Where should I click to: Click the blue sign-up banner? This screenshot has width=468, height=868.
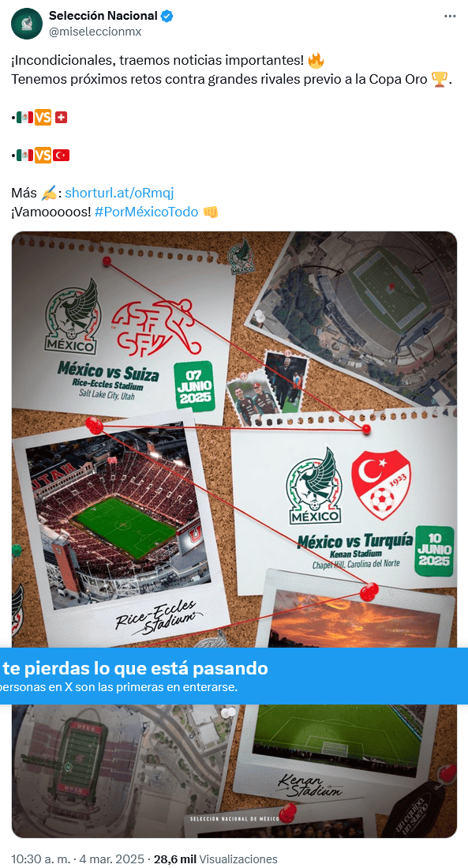[x=234, y=676]
